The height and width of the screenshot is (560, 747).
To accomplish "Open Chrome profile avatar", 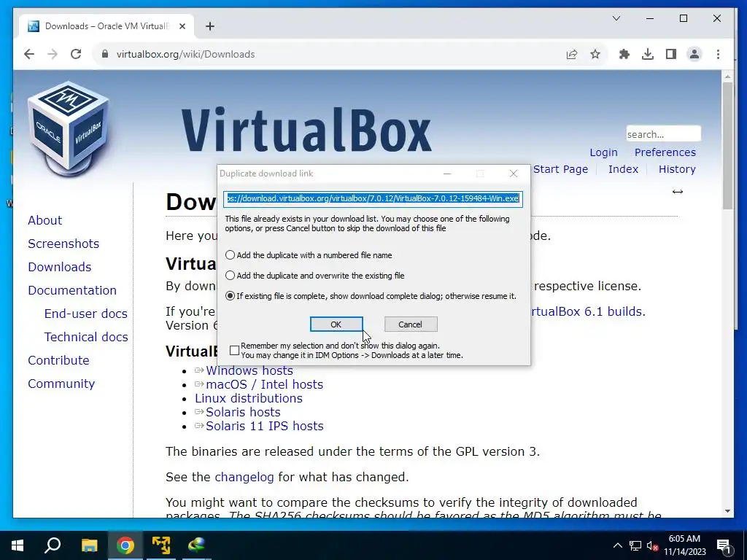I will pos(694,54).
